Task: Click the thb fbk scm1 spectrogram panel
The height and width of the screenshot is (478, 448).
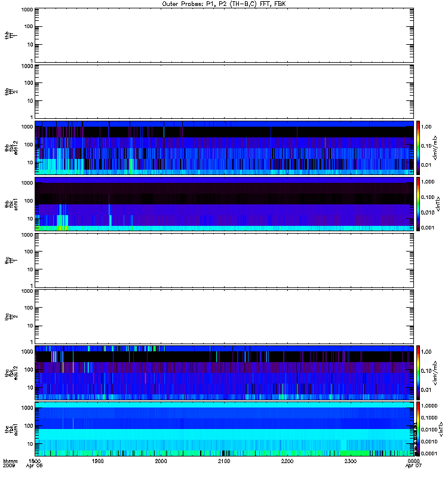Action: (224, 204)
